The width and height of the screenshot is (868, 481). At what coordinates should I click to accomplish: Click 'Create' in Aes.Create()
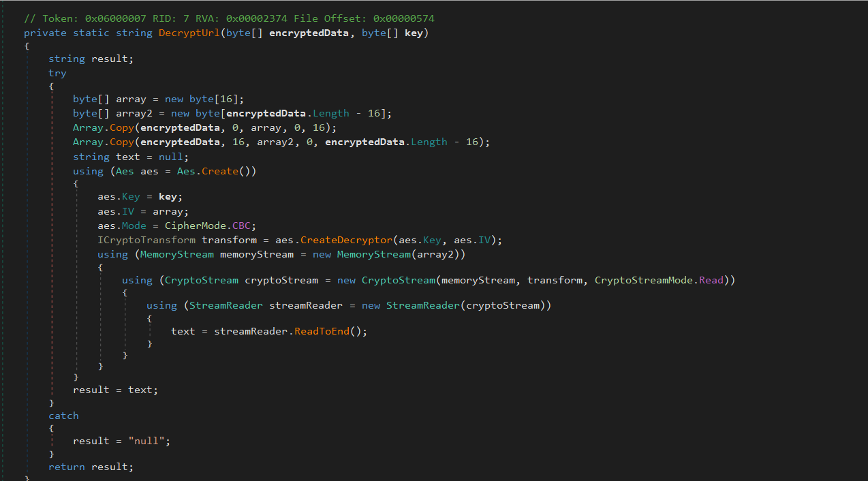[220, 171]
